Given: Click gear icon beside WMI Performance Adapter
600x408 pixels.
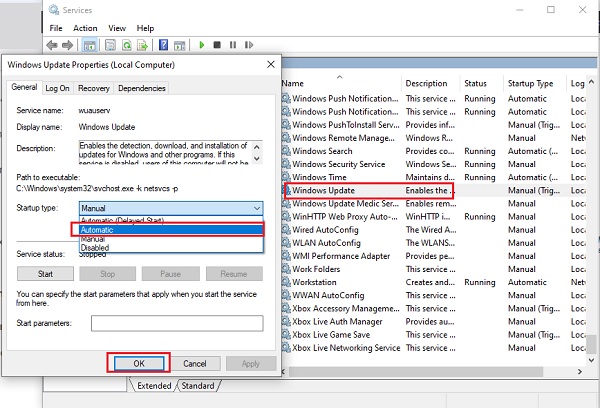Looking at the screenshot, I should click(286, 256).
